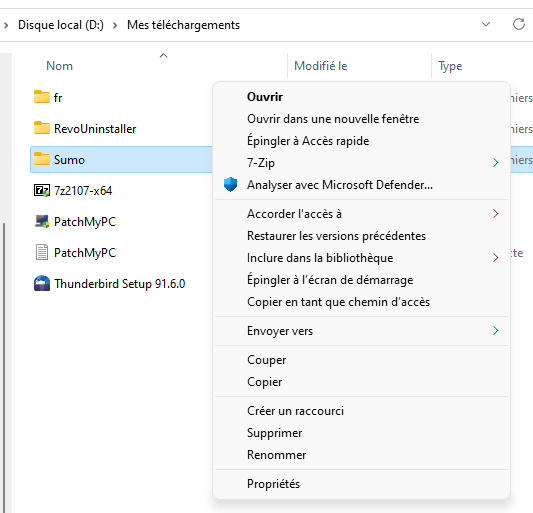
Task: Select the Sumo folder name
Action: pyautogui.click(x=69, y=159)
